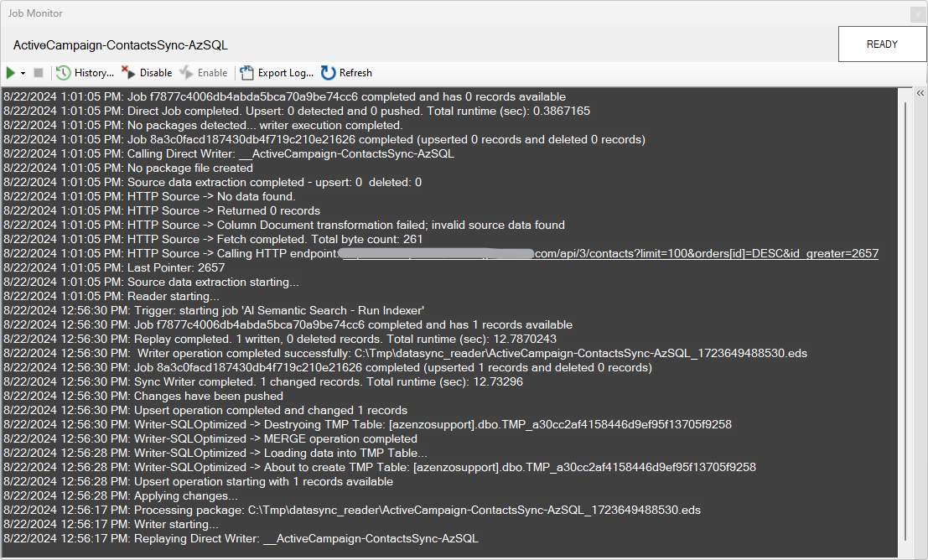This screenshot has width=928, height=560.
Task: Click the 'Destryoing TMP Table' log line
Action: [x=367, y=424]
